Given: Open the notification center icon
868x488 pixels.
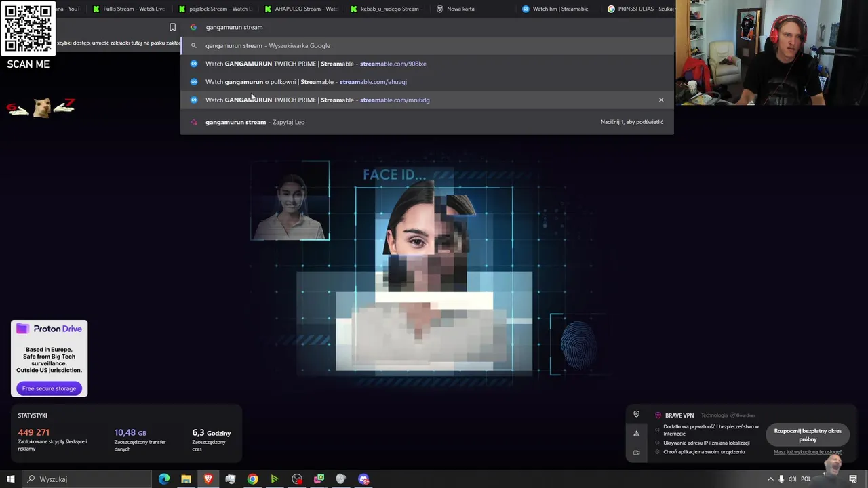Looking at the screenshot, I should [x=853, y=479].
